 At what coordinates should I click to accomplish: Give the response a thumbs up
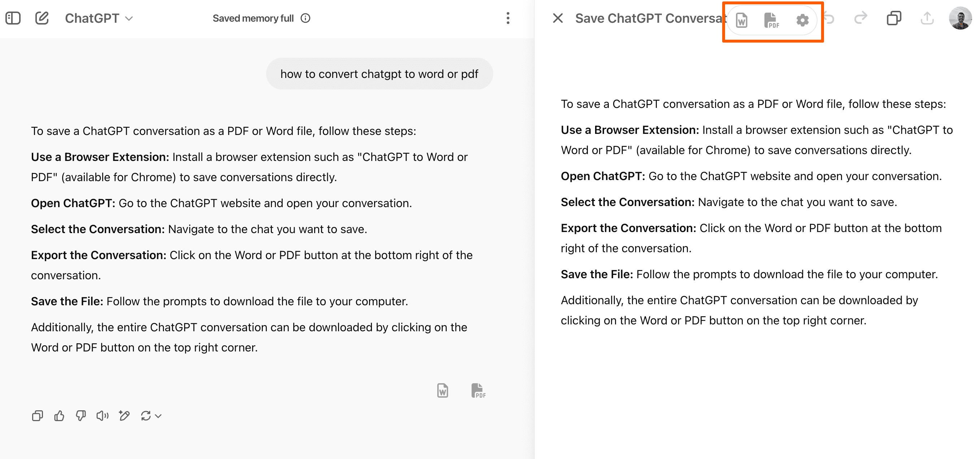click(x=59, y=416)
